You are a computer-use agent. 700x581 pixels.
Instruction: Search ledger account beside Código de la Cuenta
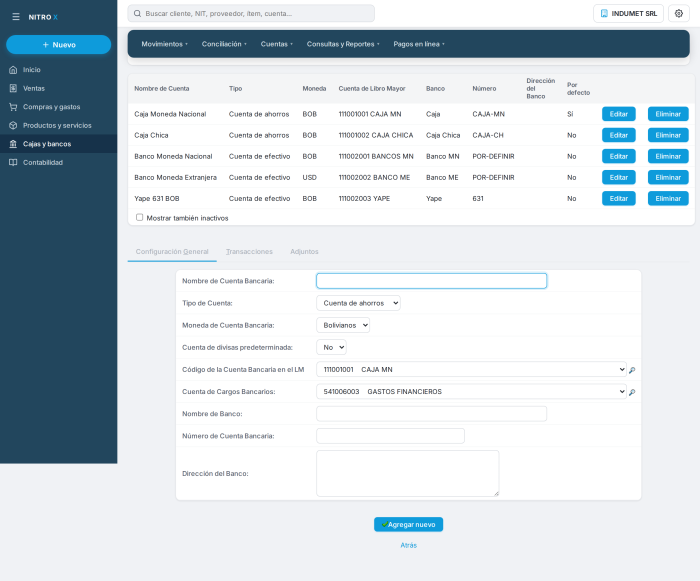click(632, 370)
